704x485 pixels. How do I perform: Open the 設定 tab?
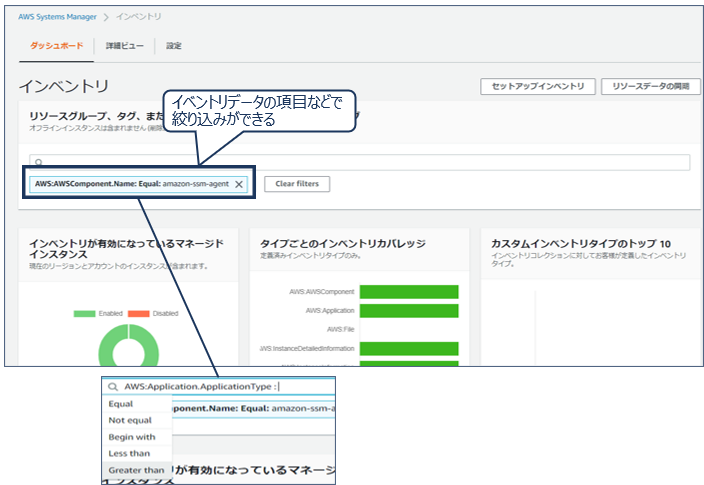[x=174, y=45]
